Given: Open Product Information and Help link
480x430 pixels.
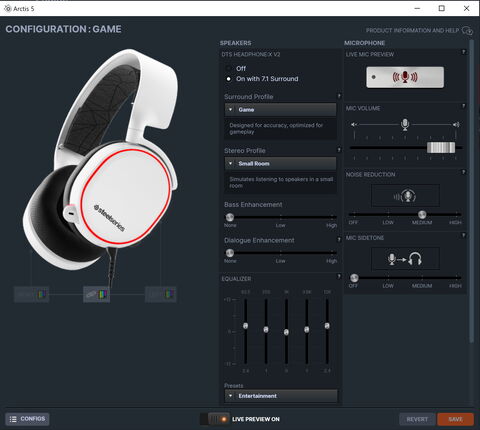Looking at the screenshot, I should click(412, 31).
